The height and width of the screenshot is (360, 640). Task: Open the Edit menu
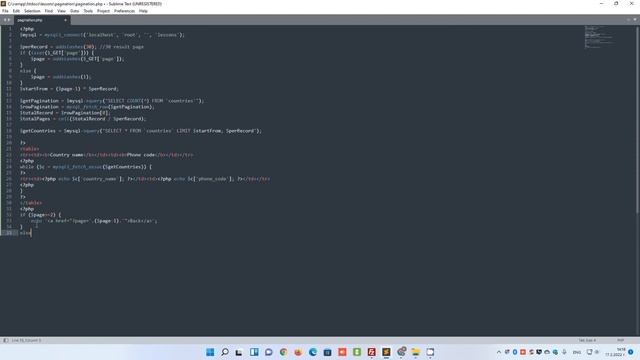(x=16, y=11)
